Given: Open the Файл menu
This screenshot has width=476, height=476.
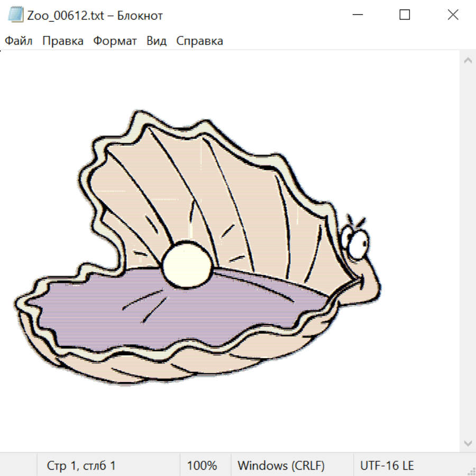Looking at the screenshot, I should point(19,41).
